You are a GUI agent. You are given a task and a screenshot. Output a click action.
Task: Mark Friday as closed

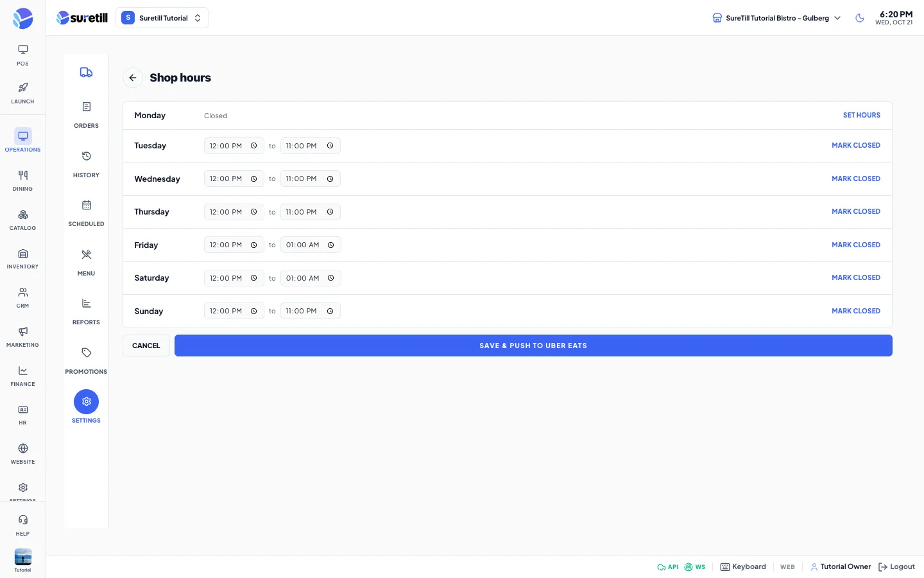tap(855, 245)
